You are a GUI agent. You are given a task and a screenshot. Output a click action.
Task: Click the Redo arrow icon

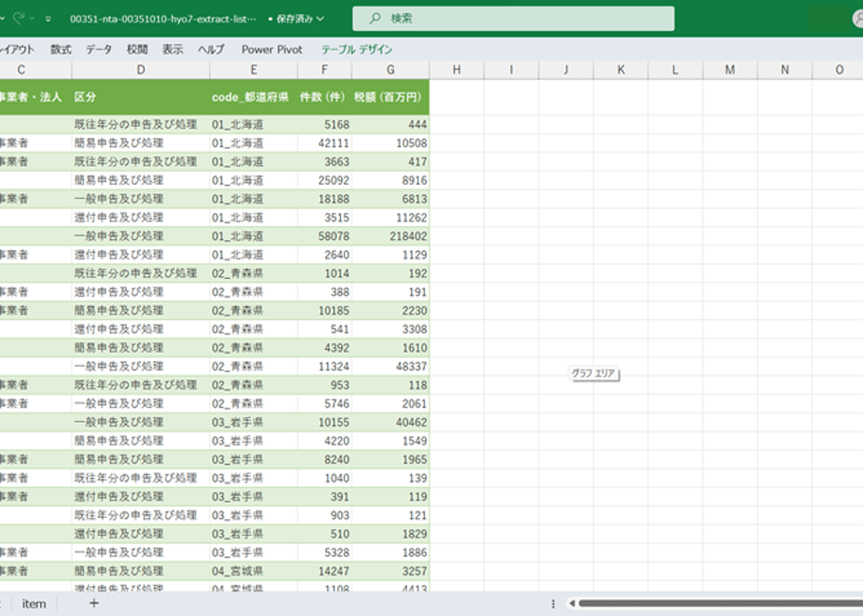19,18
